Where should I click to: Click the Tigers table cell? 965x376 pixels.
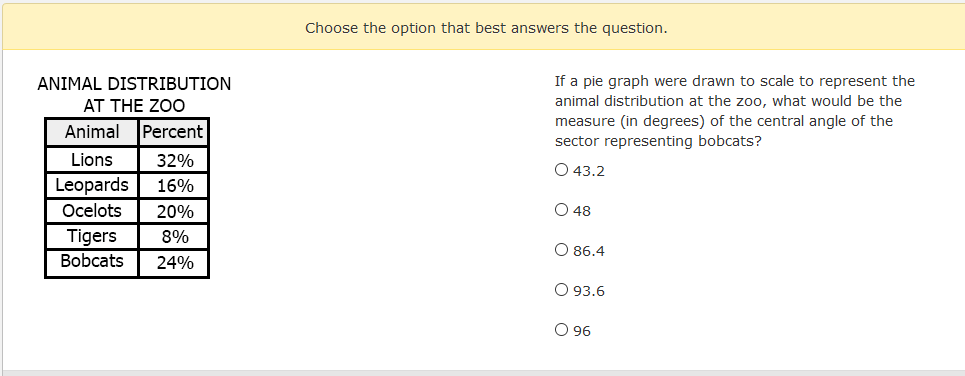click(x=92, y=236)
